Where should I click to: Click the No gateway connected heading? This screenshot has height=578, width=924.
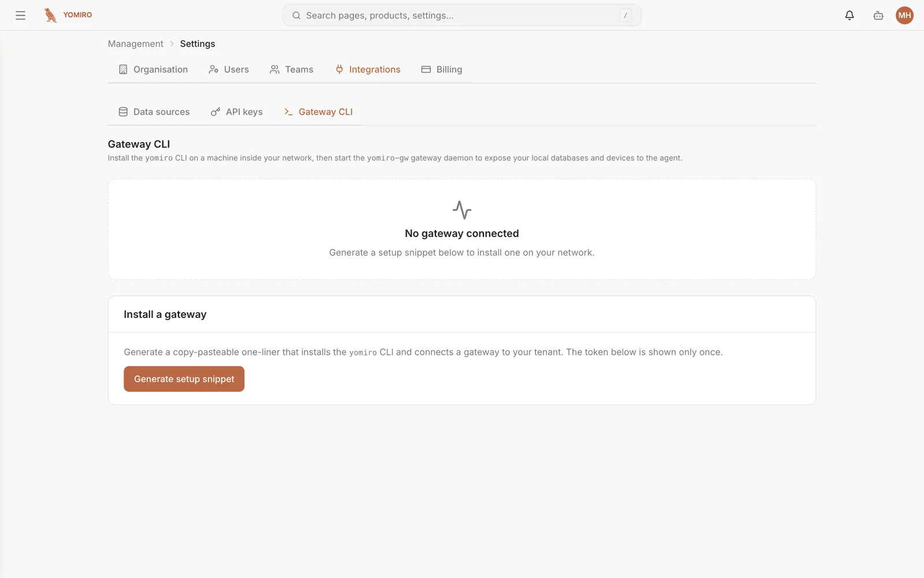click(462, 234)
